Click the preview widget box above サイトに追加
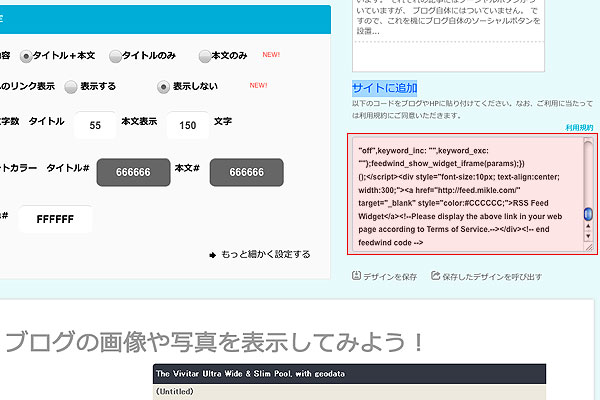This screenshot has width=600, height=400. (448, 36)
